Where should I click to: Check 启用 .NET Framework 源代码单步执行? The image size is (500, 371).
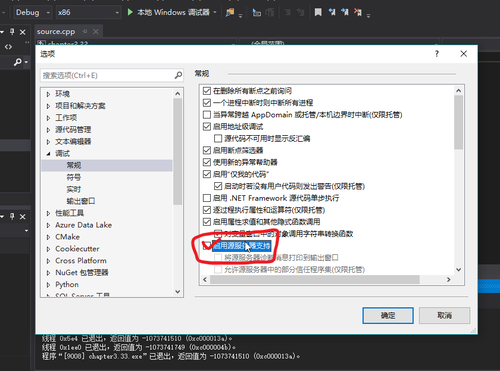(207, 198)
